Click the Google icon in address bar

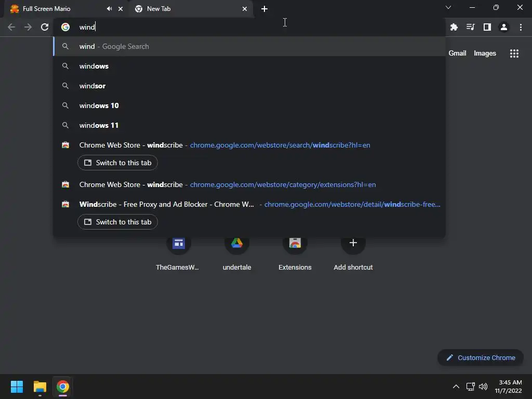(65, 27)
